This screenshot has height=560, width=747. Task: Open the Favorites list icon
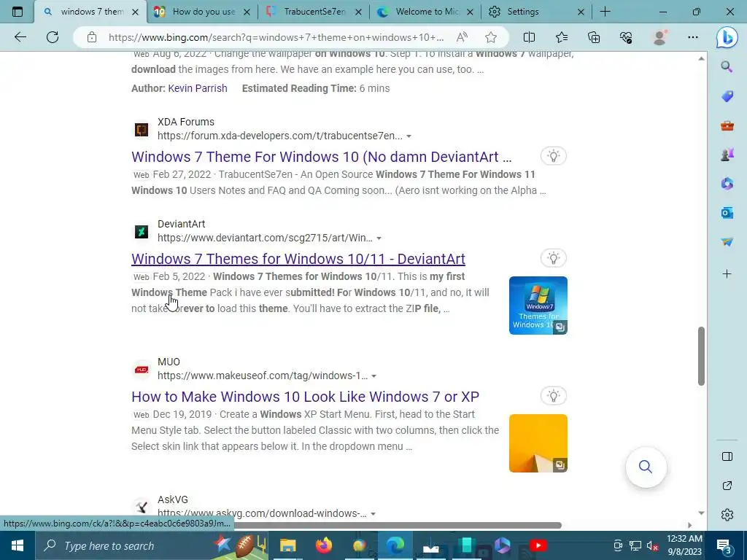click(x=562, y=37)
